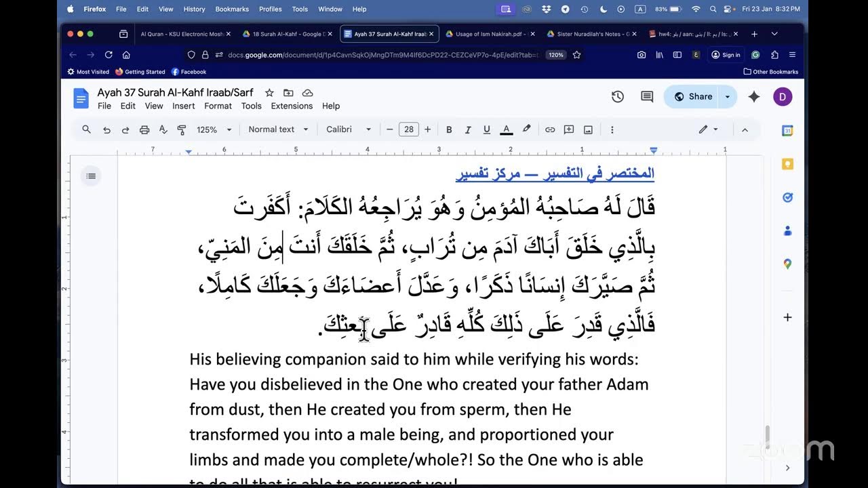Switch to Usage of Ism Nakirah tab
Screen dimensions: 868x488
click(x=490, y=34)
